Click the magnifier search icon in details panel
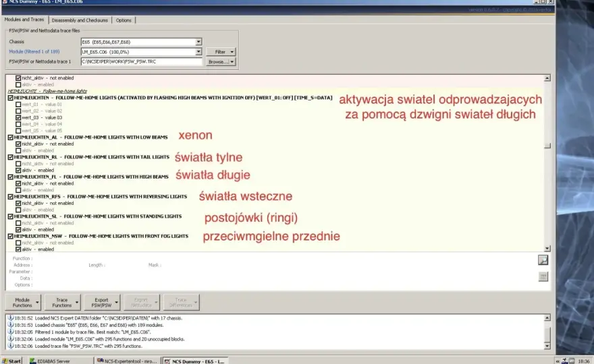This screenshot has height=364, width=594. 543,260
